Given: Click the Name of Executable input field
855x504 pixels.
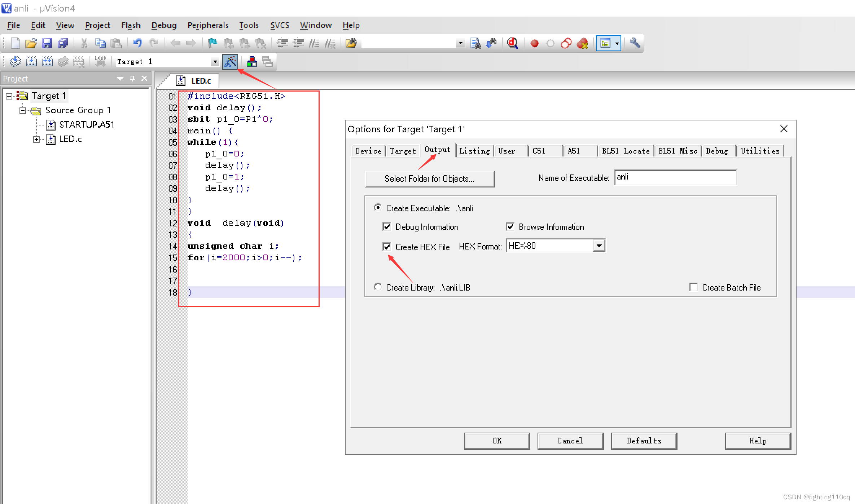Looking at the screenshot, I should [675, 177].
